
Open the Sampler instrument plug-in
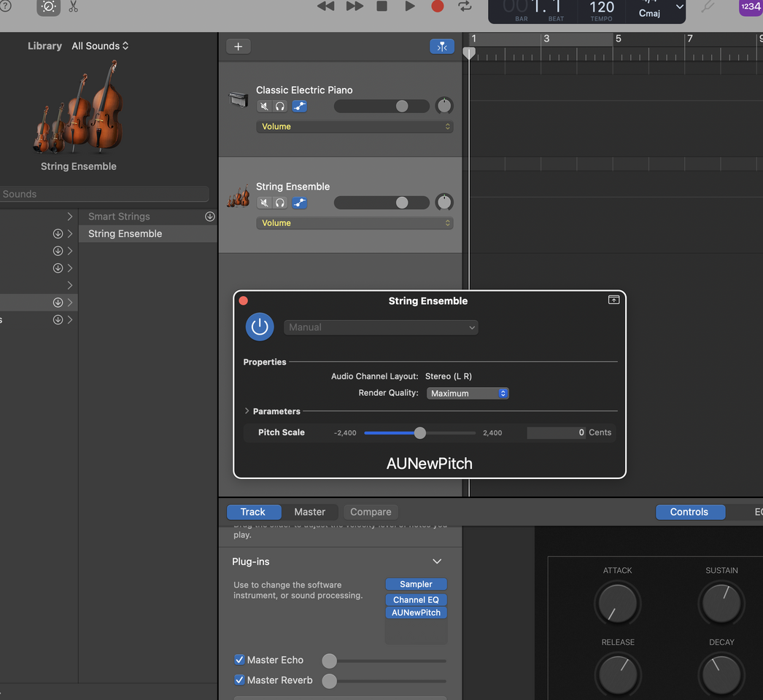pos(416,584)
